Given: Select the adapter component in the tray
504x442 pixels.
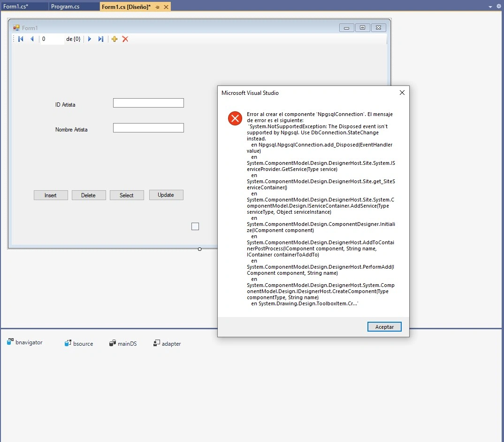Looking at the screenshot, I should coord(167,343).
